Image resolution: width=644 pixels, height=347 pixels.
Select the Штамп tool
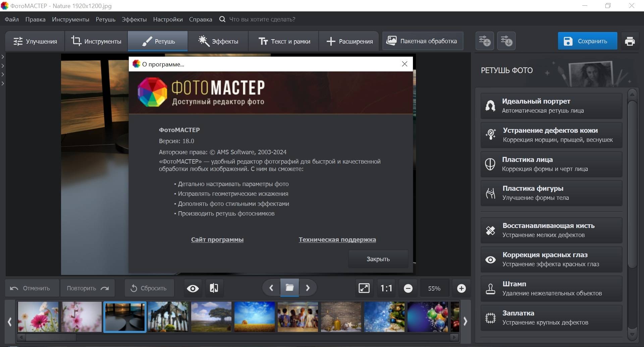pos(551,288)
